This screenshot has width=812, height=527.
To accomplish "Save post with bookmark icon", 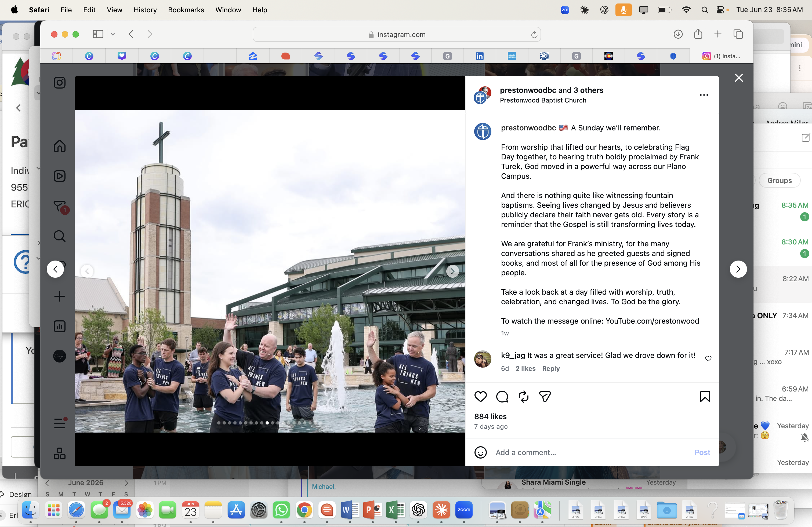I will [705, 396].
